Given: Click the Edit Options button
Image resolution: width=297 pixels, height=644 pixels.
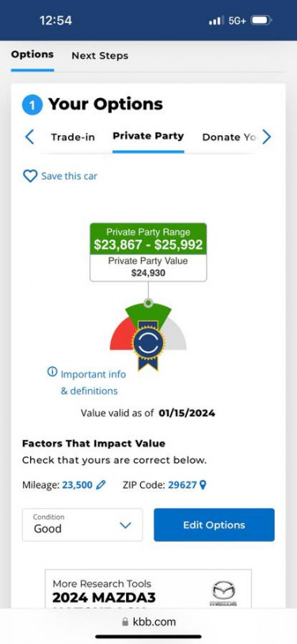Looking at the screenshot, I should coord(214,525).
